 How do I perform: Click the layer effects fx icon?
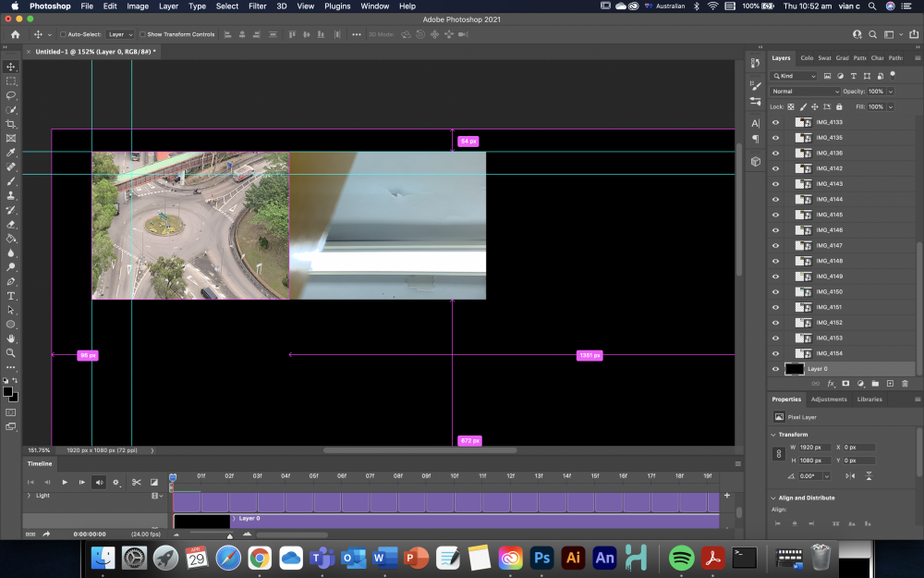831,383
